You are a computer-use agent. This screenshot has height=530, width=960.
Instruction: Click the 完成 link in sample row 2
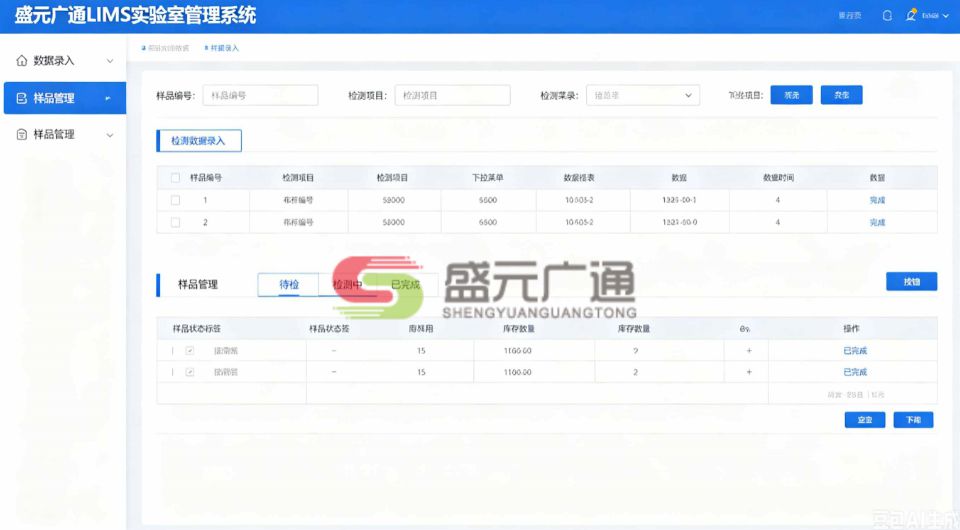tap(877, 222)
